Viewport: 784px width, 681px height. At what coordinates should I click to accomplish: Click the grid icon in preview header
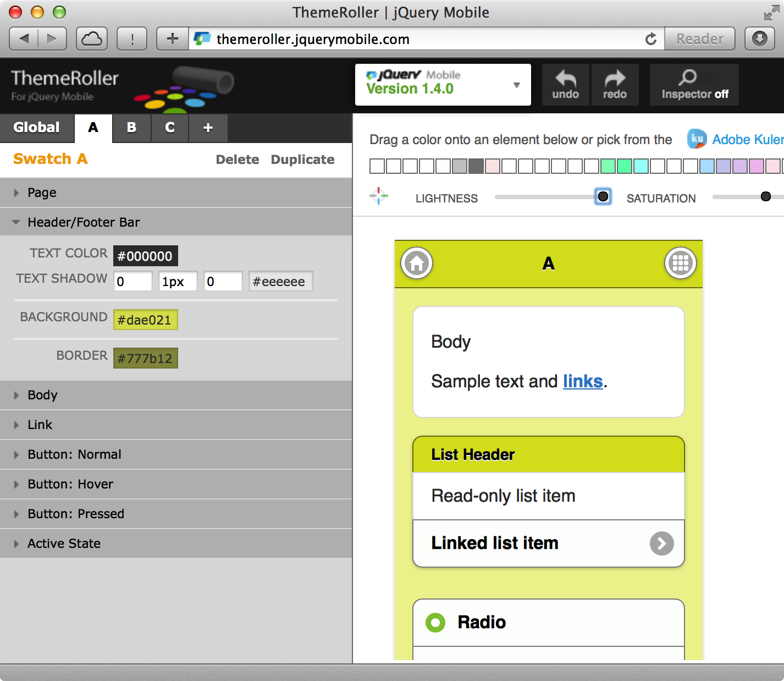tap(680, 263)
